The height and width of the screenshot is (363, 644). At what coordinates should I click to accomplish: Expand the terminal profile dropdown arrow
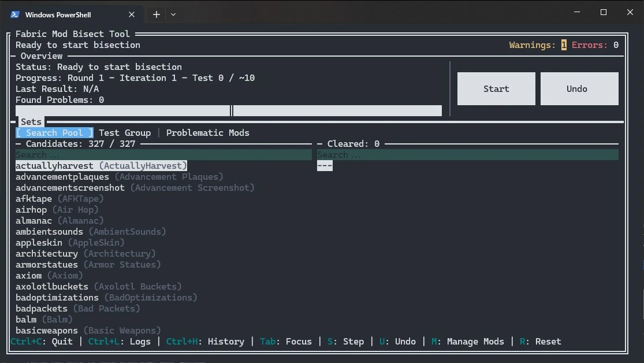click(x=173, y=14)
